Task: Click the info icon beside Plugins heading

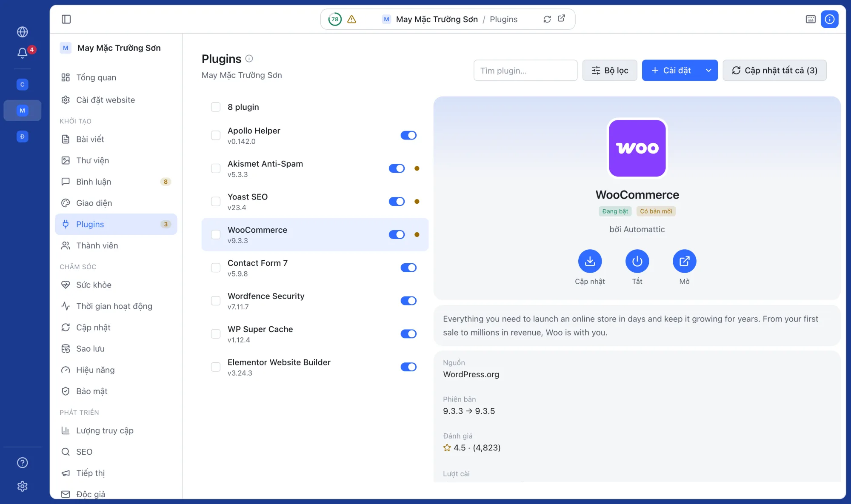Action: coord(249,59)
